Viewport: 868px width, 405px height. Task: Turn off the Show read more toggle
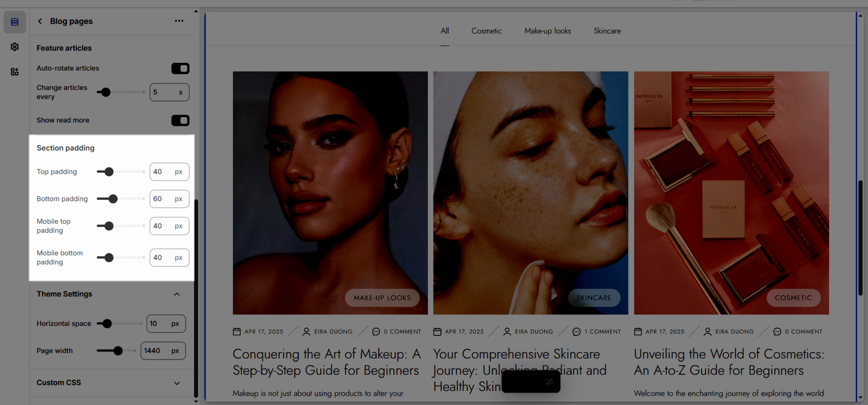pyautogui.click(x=180, y=120)
